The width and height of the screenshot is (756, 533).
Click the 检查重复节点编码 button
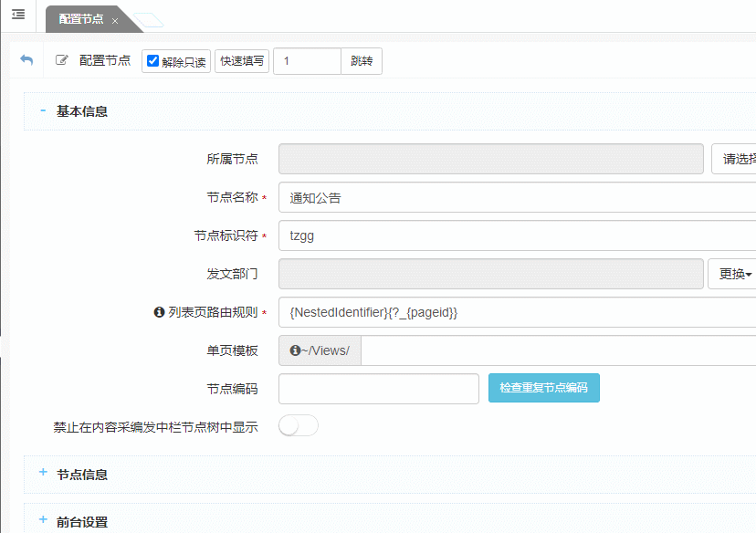(x=543, y=388)
